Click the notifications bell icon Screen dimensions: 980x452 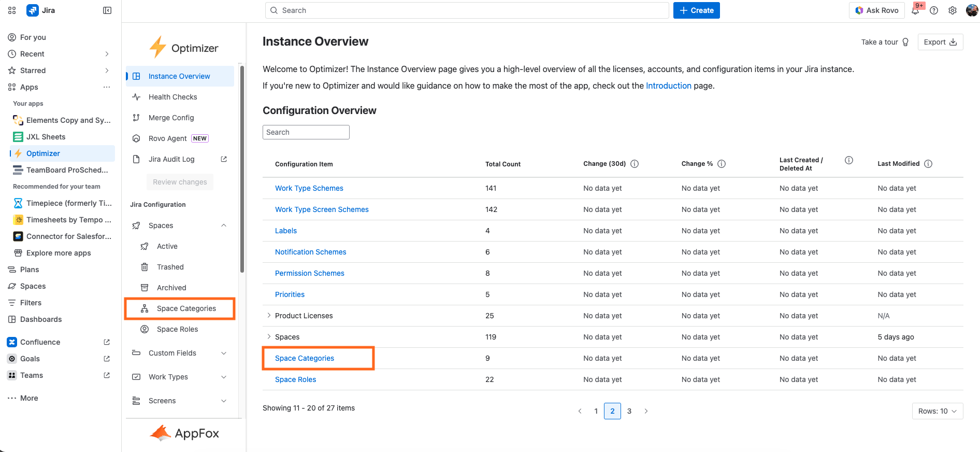(915, 11)
